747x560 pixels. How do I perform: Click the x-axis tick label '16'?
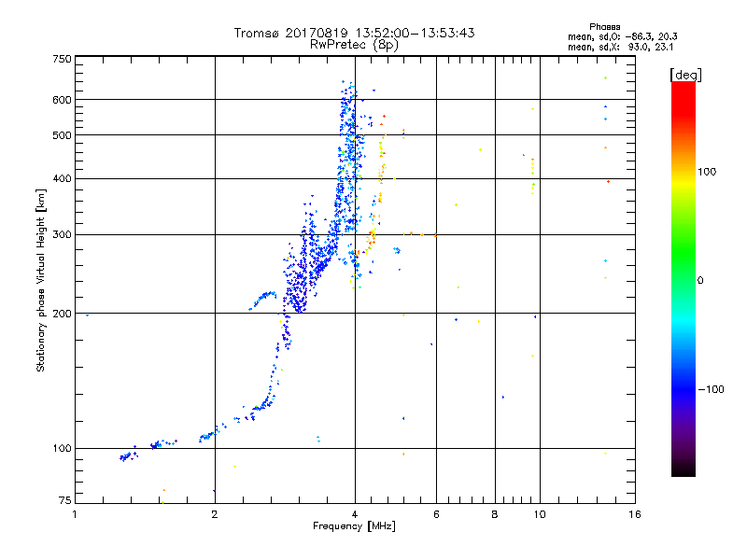[635, 514]
